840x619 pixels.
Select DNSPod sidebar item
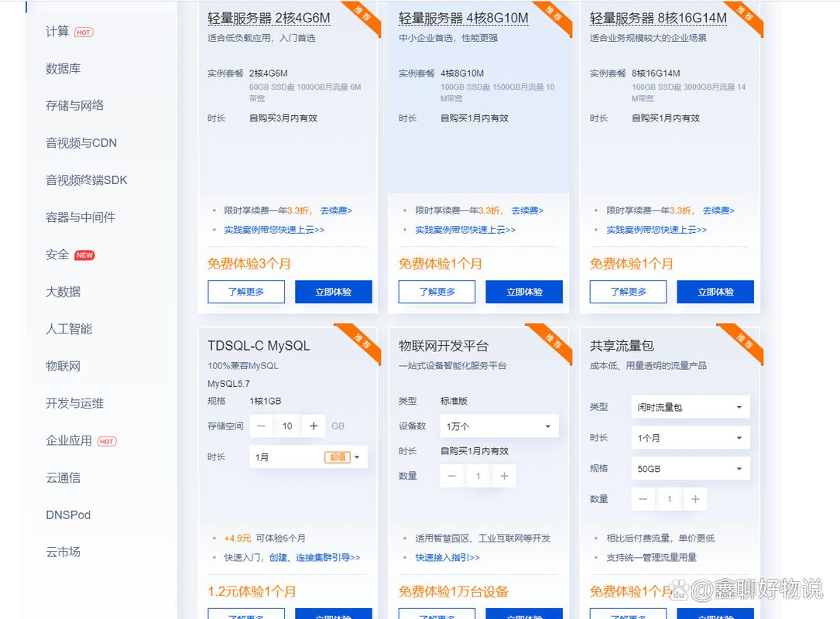(68, 515)
